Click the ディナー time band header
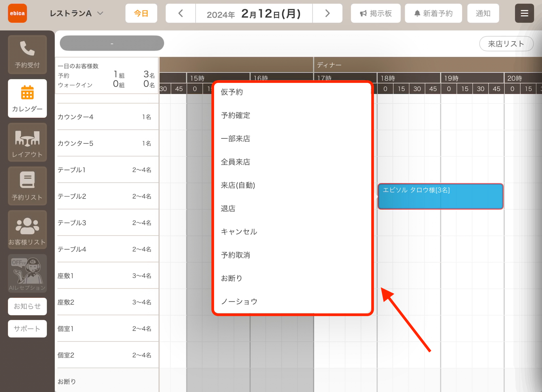542x392 pixels. pos(428,65)
